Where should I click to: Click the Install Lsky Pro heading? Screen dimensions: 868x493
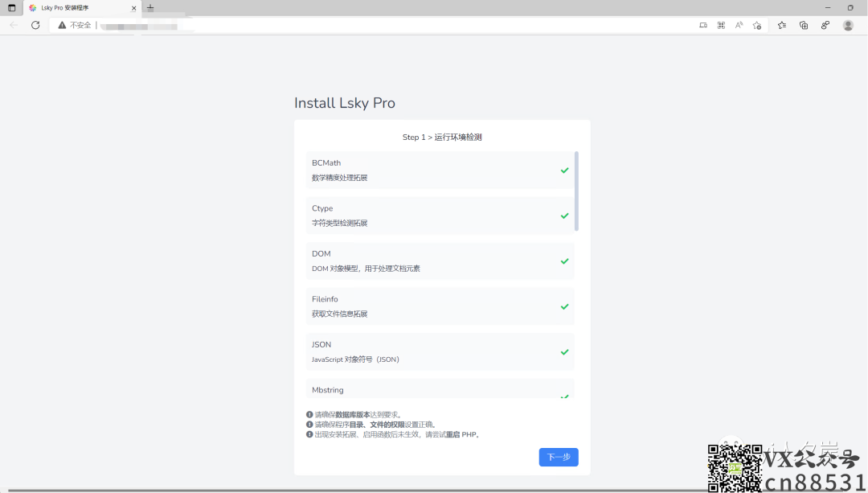tap(344, 103)
